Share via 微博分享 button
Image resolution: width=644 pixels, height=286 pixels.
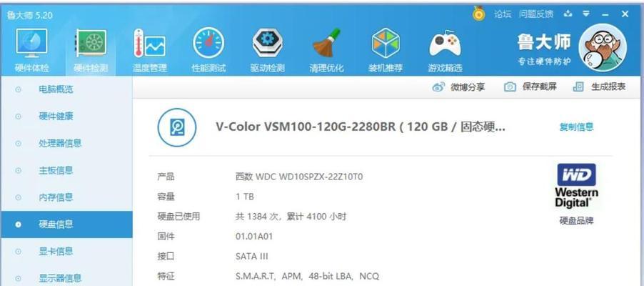click(459, 87)
